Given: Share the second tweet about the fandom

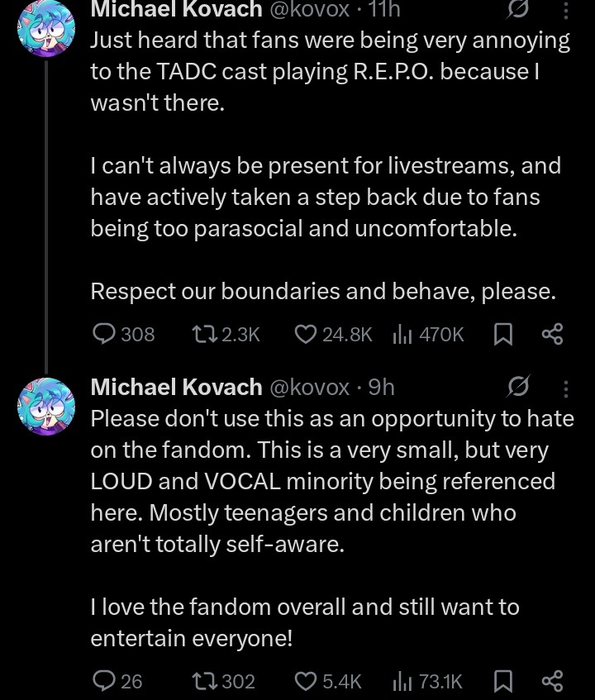Looking at the screenshot, I should click(x=551, y=681).
